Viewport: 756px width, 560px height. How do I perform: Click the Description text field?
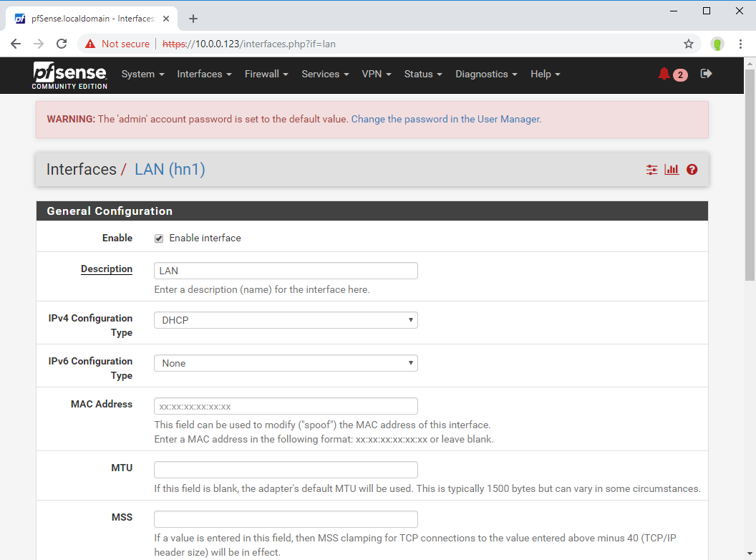click(286, 271)
